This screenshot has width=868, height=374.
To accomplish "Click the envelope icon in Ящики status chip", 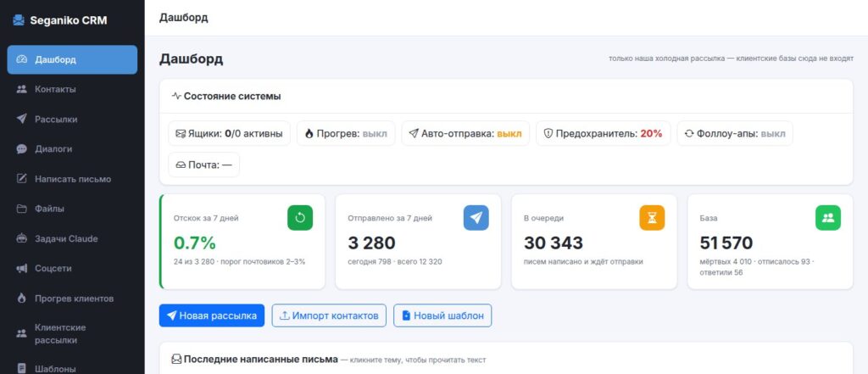I will pyautogui.click(x=181, y=133).
